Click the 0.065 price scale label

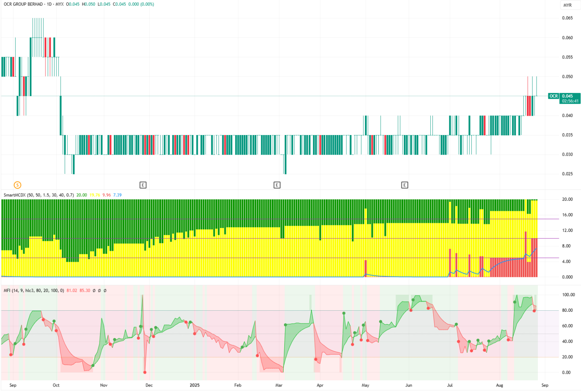pos(567,18)
